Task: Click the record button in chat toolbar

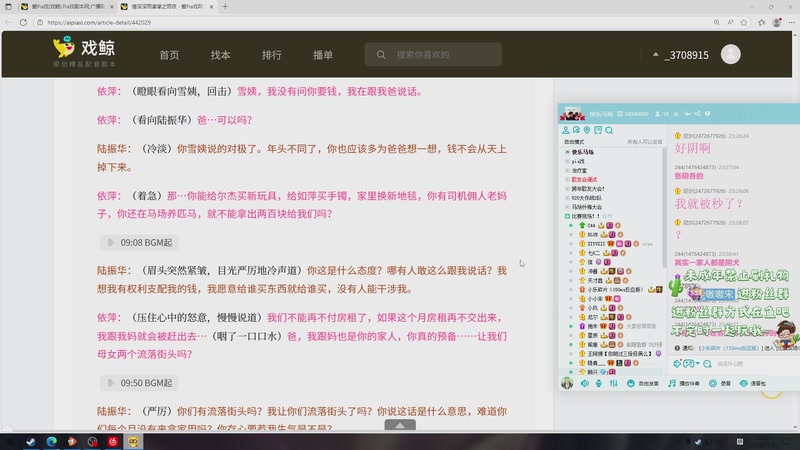Action: (x=720, y=383)
